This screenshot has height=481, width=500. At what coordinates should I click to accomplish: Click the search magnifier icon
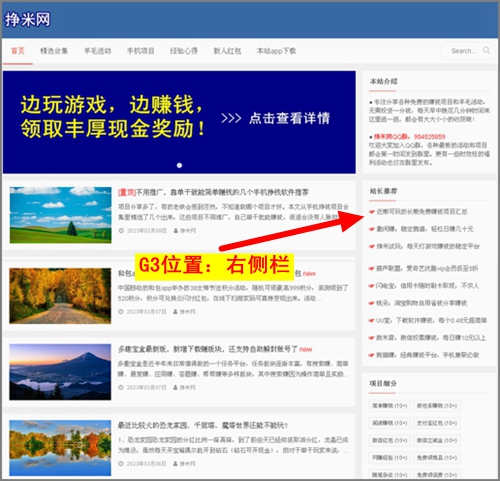tap(486, 50)
